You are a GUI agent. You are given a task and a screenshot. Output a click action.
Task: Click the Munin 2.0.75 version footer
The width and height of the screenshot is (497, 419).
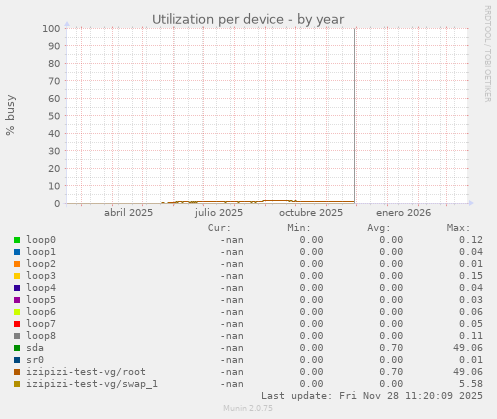(248, 408)
